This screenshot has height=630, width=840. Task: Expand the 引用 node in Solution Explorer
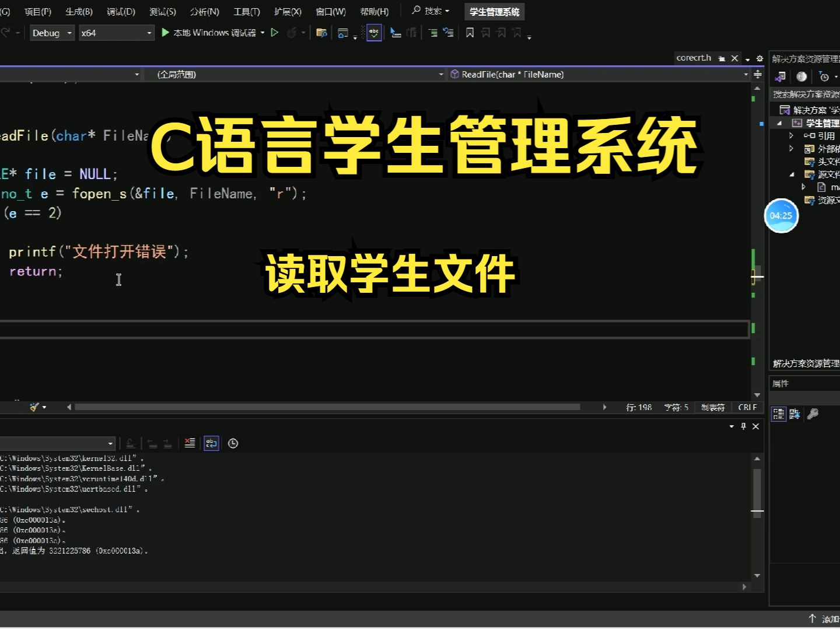tap(792, 135)
